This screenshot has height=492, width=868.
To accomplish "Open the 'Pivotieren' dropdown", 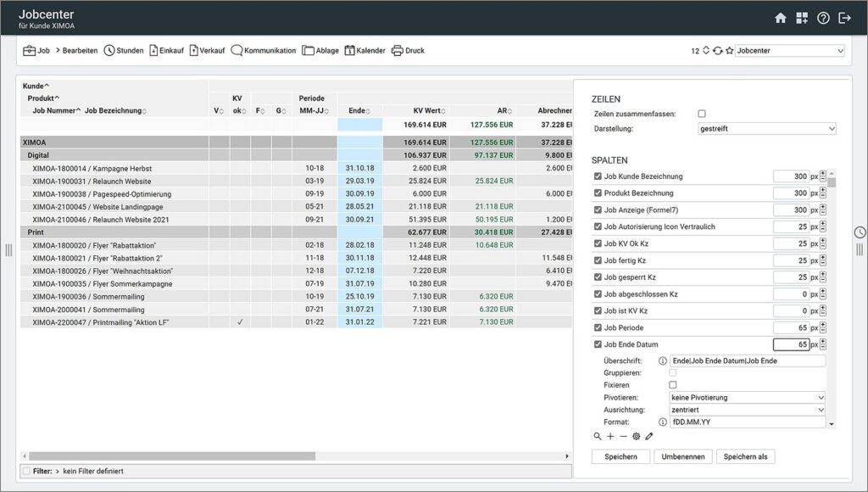I will pos(747,397).
